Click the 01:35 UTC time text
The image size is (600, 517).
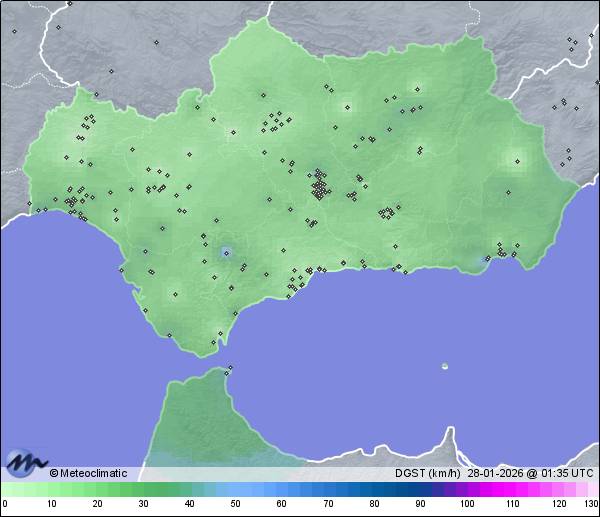(x=568, y=473)
